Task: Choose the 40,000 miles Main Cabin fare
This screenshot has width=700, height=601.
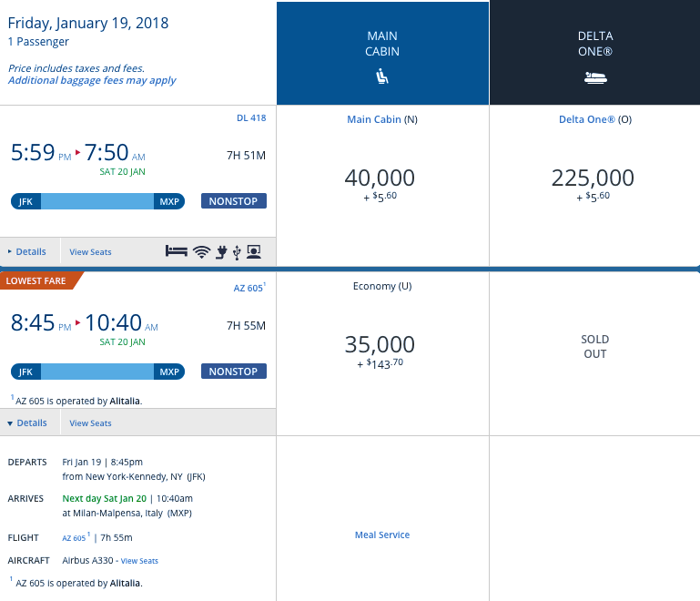Action: tap(382, 178)
